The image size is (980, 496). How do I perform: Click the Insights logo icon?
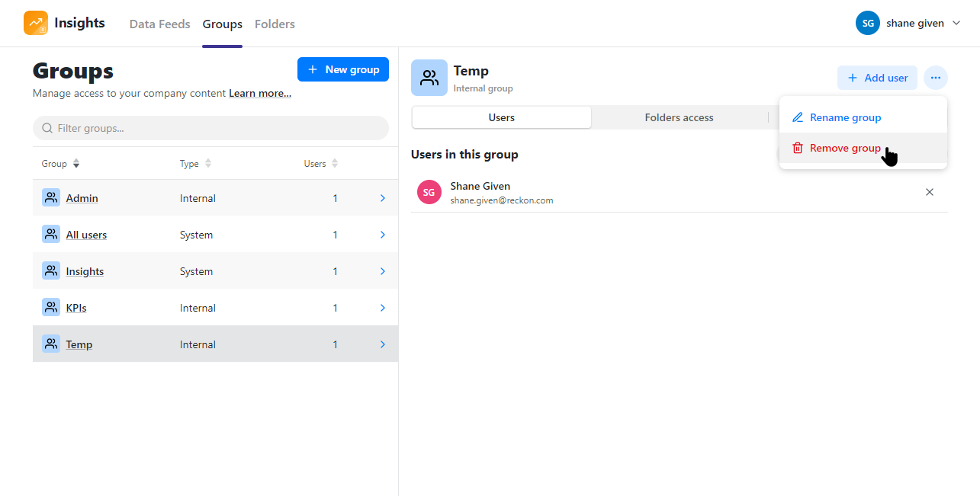(x=35, y=23)
